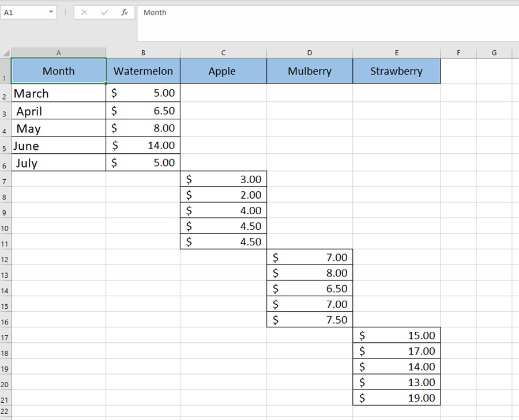This screenshot has width=519, height=420.
Task: Click the Insert Function fx icon
Action: tap(124, 13)
